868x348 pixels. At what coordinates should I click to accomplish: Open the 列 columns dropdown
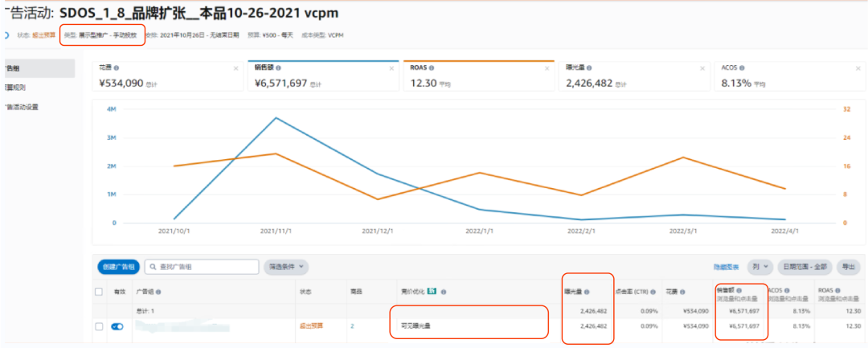coord(760,267)
